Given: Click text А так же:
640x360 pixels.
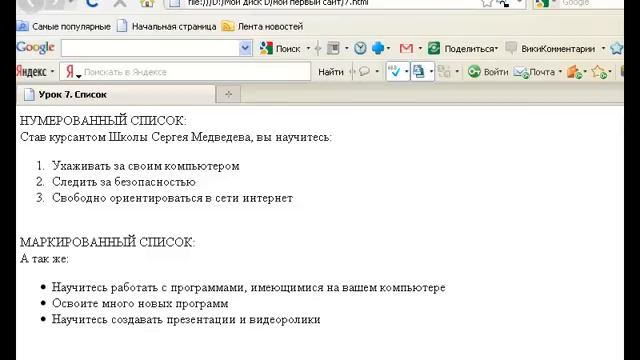Looking at the screenshot, I should click(x=44, y=259).
